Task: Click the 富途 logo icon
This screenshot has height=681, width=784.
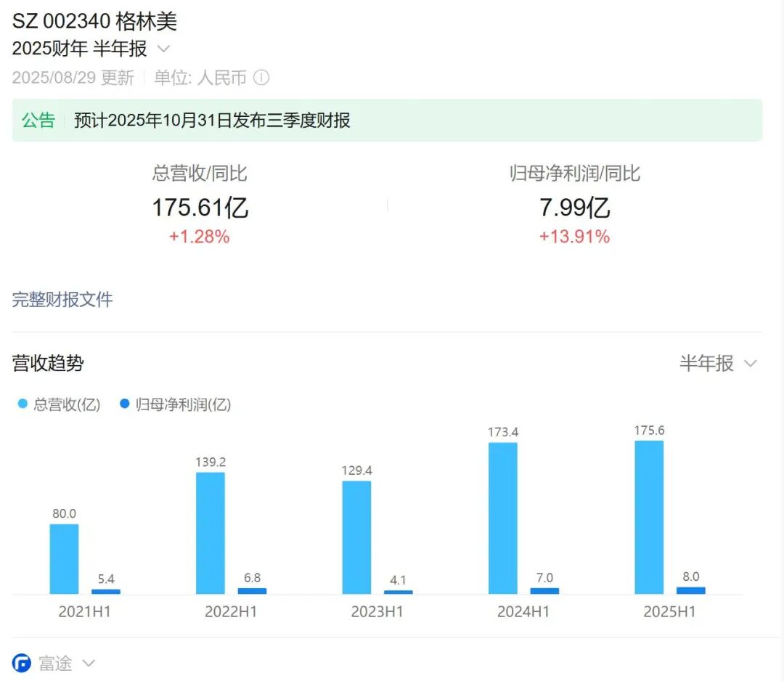Action: tap(22, 663)
